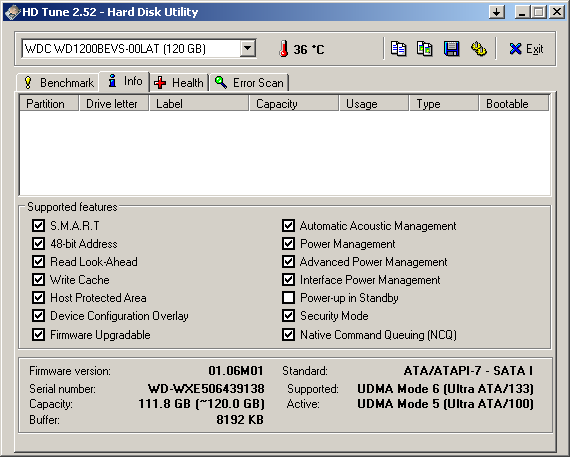Click the empty partition list area
This screenshot has height=457, width=570.
pos(285,153)
